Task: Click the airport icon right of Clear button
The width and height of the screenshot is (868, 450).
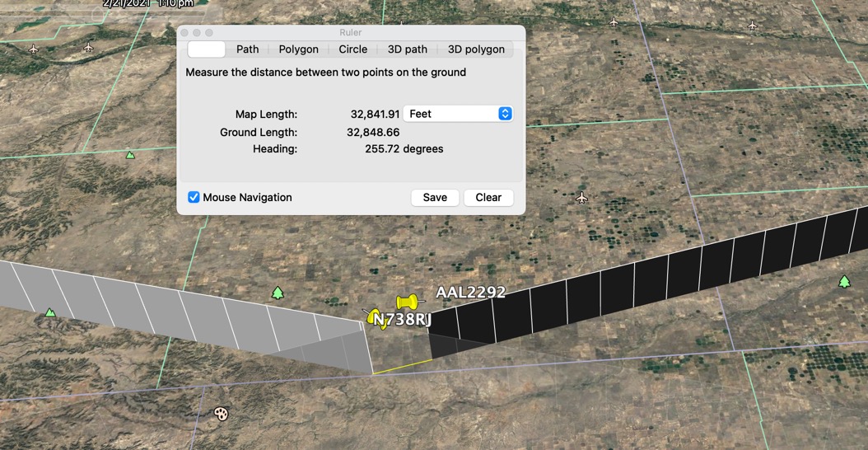Action: [582, 198]
